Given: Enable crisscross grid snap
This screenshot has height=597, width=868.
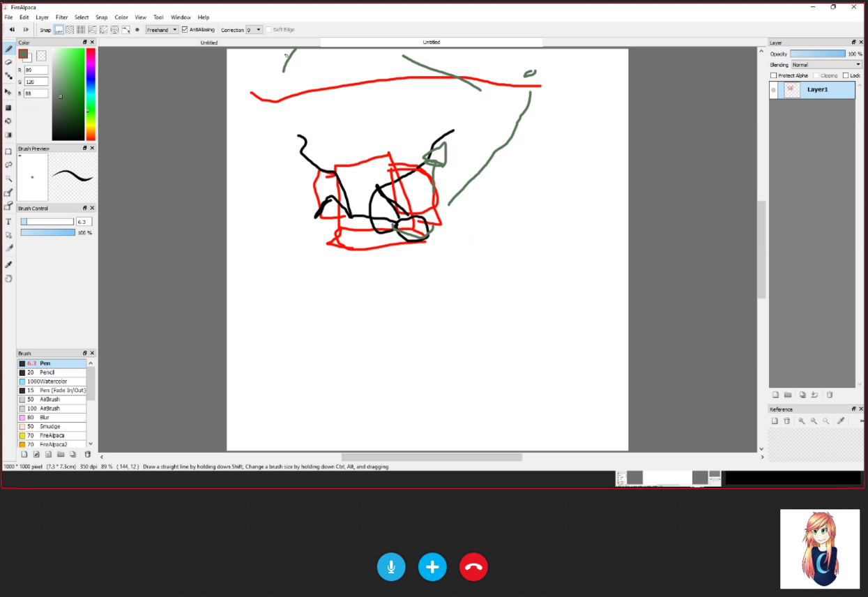Looking at the screenshot, I should pyautogui.click(x=81, y=30).
